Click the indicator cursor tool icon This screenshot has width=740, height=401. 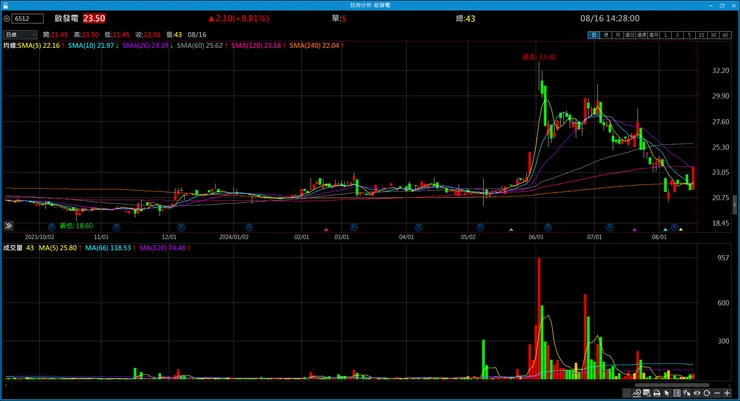click(x=686, y=393)
